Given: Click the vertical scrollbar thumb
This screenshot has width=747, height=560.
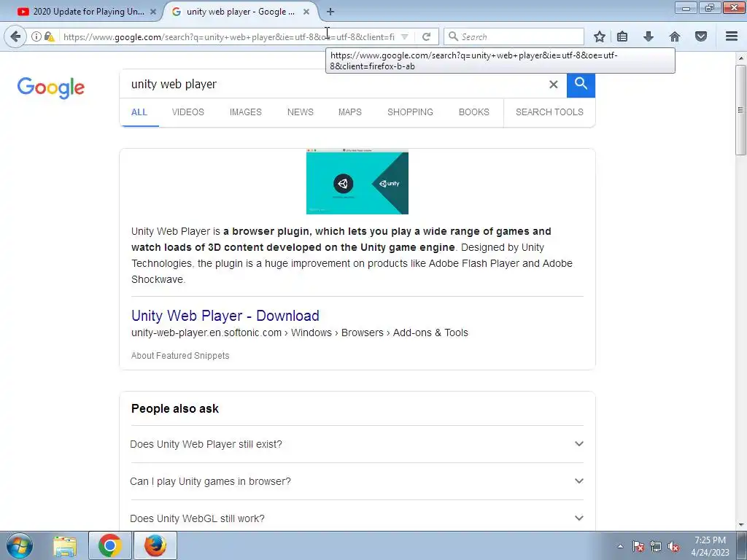Looking at the screenshot, I should [x=741, y=110].
